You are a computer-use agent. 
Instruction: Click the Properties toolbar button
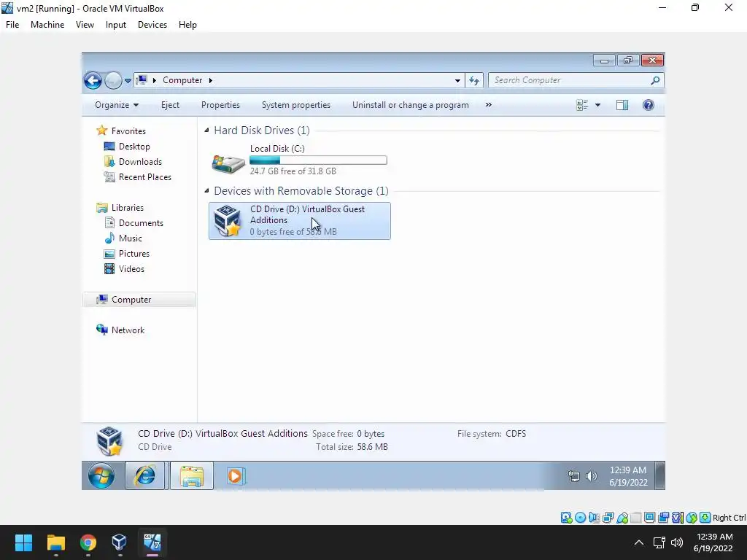point(220,105)
